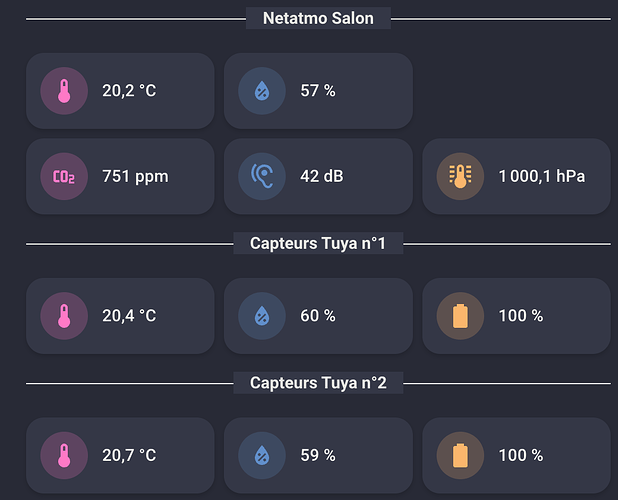Click the Tuya n°1 thermometer icon

click(63, 316)
